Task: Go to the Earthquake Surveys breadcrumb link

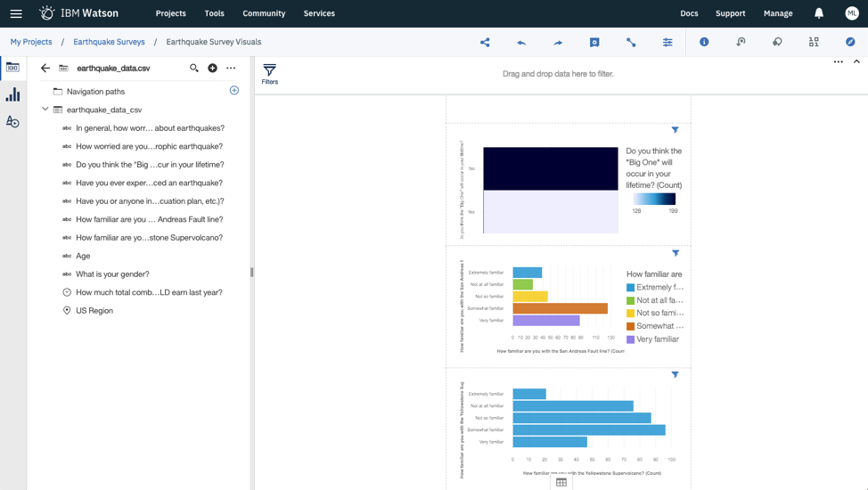Action: click(109, 42)
